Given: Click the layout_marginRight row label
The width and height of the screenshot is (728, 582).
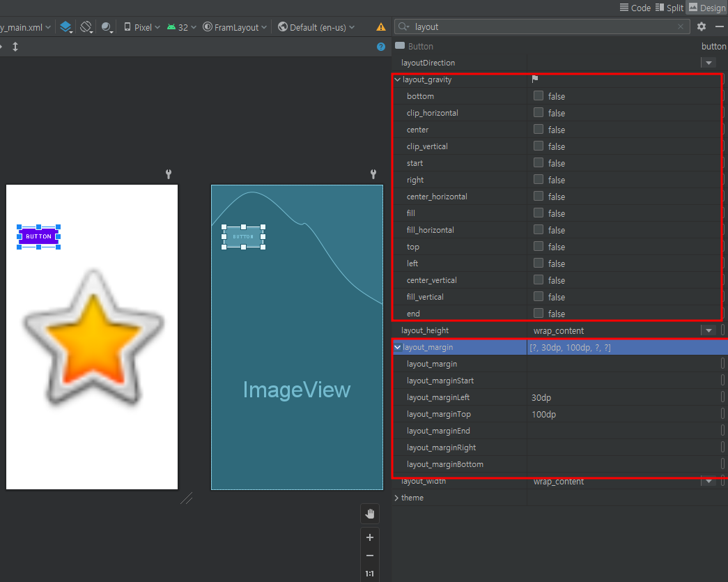Looking at the screenshot, I should (441, 447).
